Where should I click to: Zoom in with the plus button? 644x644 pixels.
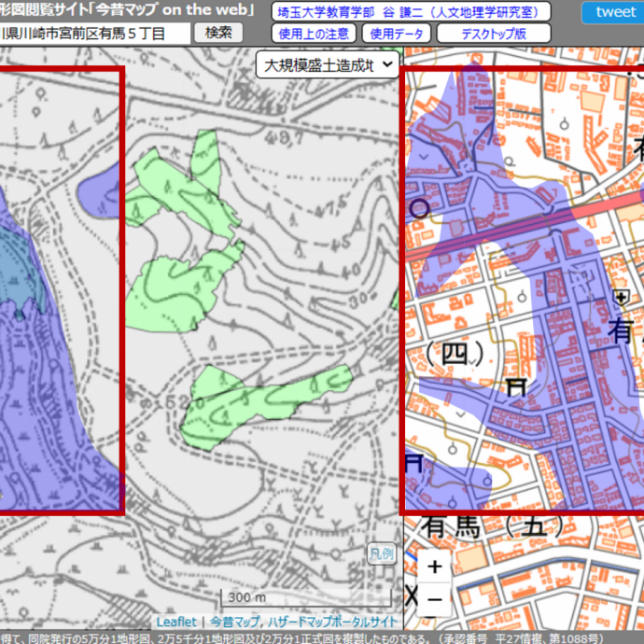pos(435,567)
